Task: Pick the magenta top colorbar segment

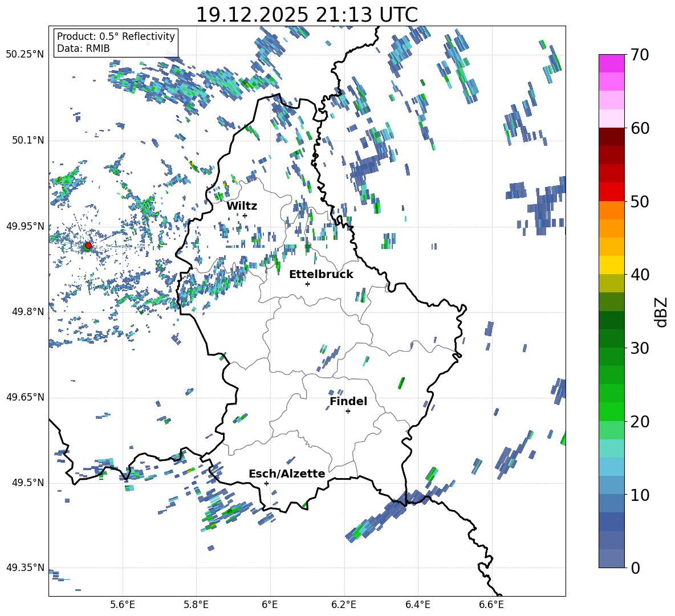Action: coord(612,63)
